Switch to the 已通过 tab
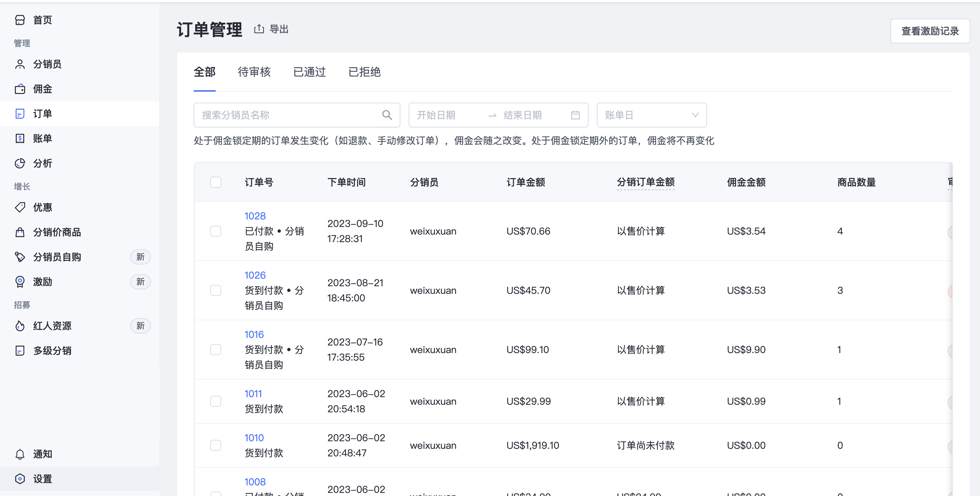The height and width of the screenshot is (496, 980). coord(309,72)
